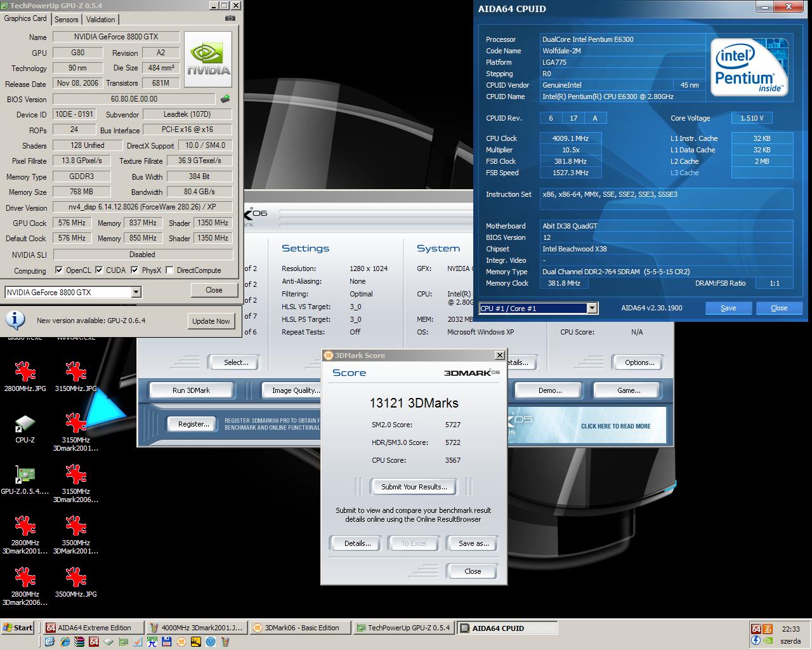The height and width of the screenshot is (650, 812).
Task: Enable the DirectCompute checkbox
Action: [169, 270]
